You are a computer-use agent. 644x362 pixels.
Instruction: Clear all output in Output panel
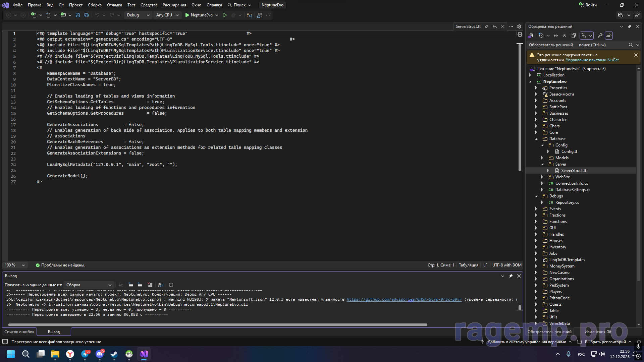150,285
